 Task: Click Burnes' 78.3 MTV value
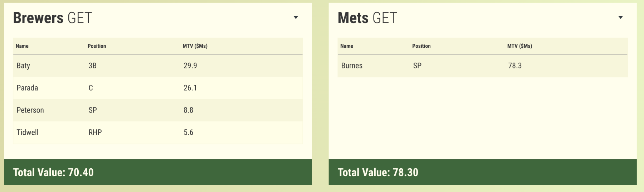tap(515, 66)
